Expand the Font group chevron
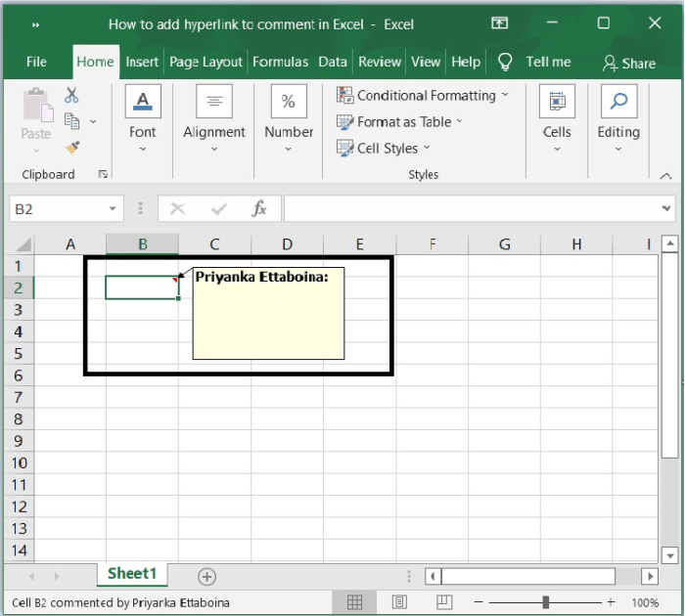685x616 pixels. 143,150
